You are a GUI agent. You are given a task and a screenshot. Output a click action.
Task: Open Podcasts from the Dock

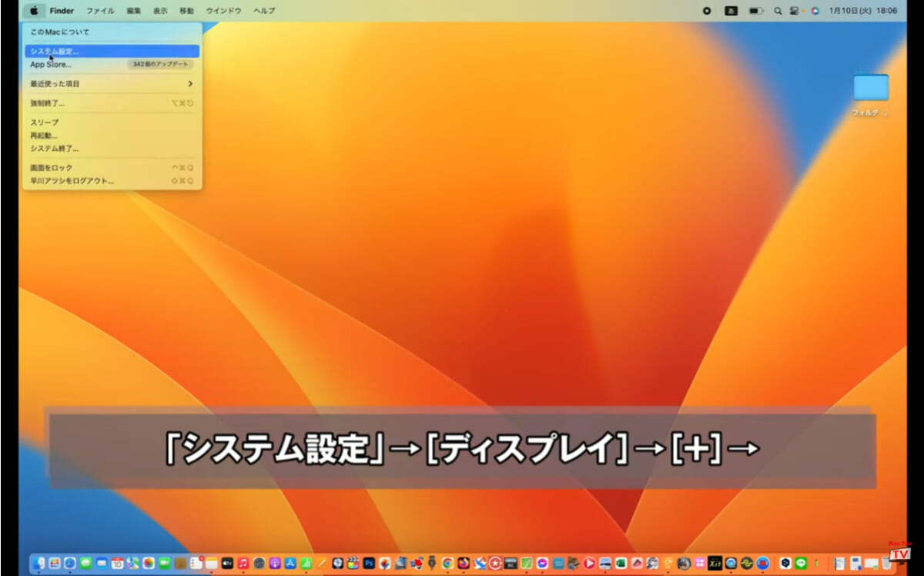[x=275, y=563]
